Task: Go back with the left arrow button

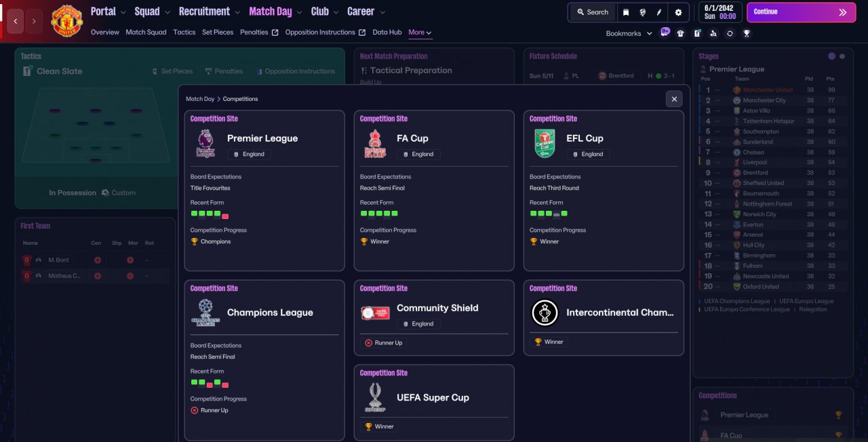Action: (16, 21)
